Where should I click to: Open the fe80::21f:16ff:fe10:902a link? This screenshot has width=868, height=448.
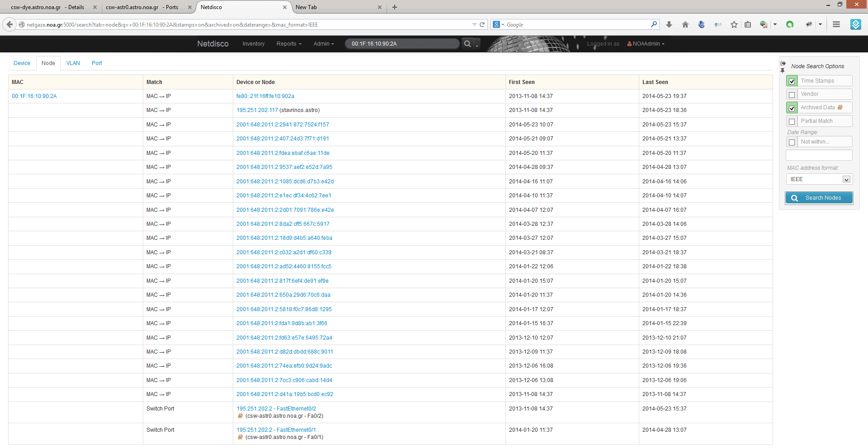click(265, 96)
